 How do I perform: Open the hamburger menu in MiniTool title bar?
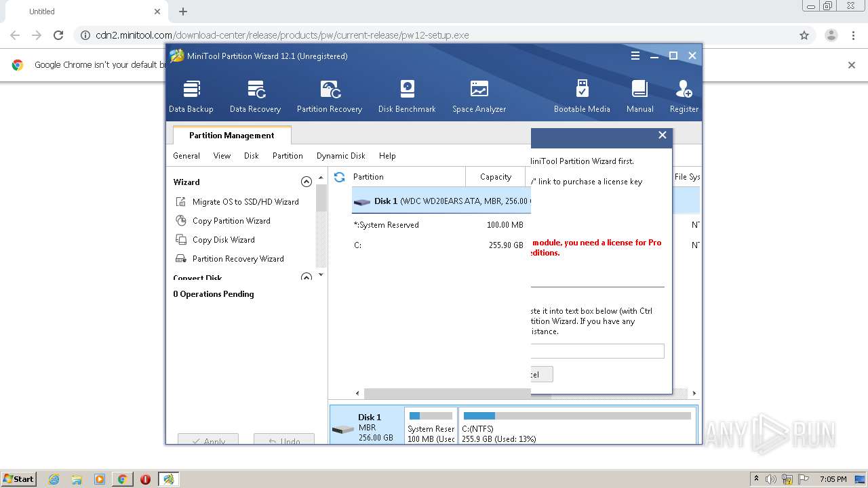[x=635, y=56]
